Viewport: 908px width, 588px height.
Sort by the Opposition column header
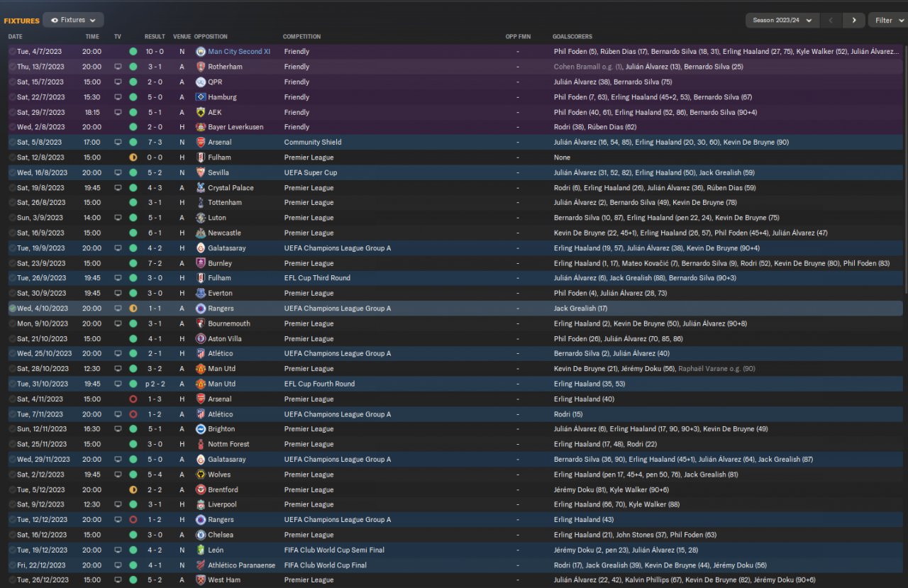211,37
